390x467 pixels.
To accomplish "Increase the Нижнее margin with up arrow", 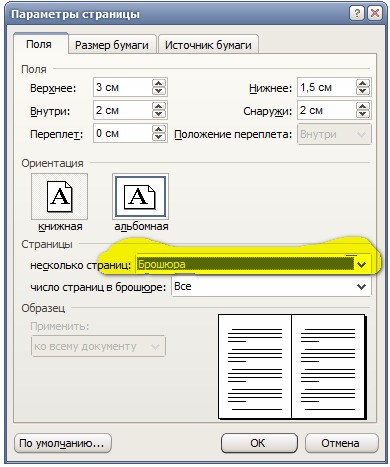I will tap(363, 84).
